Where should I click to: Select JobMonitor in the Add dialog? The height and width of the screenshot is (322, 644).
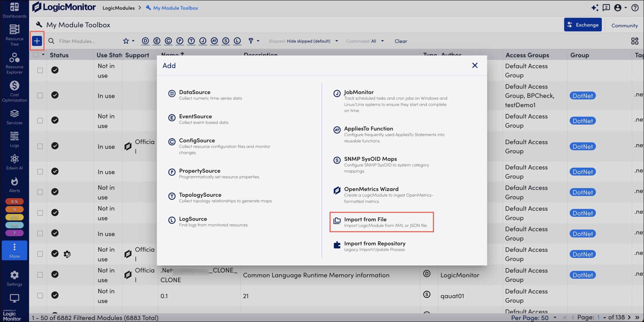click(390, 101)
